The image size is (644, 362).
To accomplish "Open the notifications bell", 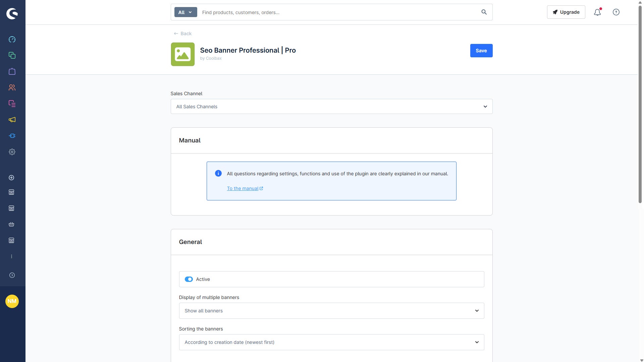I will (x=597, y=12).
